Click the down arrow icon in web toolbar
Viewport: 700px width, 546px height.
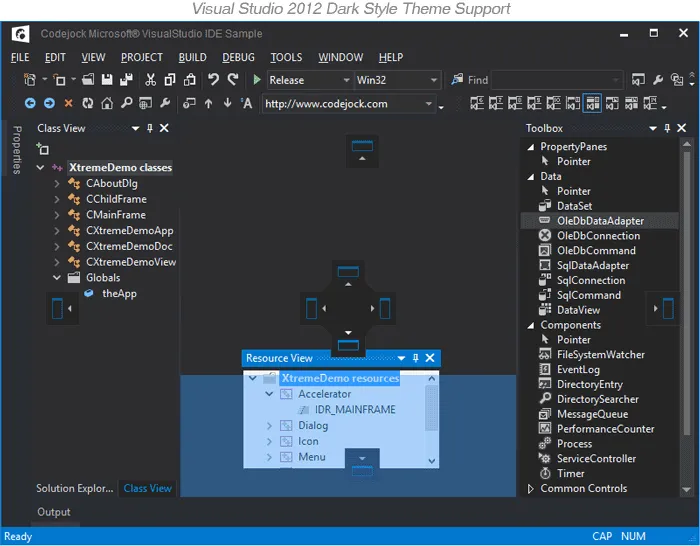(227, 103)
